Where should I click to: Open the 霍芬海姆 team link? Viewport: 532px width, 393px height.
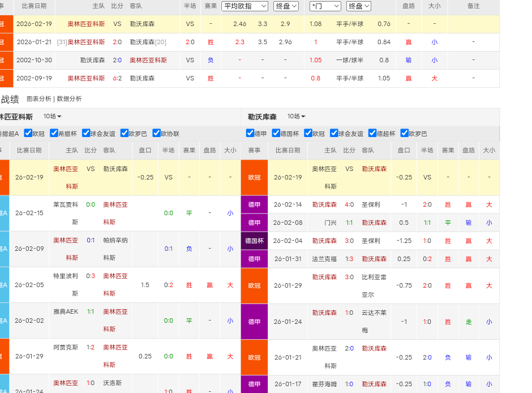point(324,384)
